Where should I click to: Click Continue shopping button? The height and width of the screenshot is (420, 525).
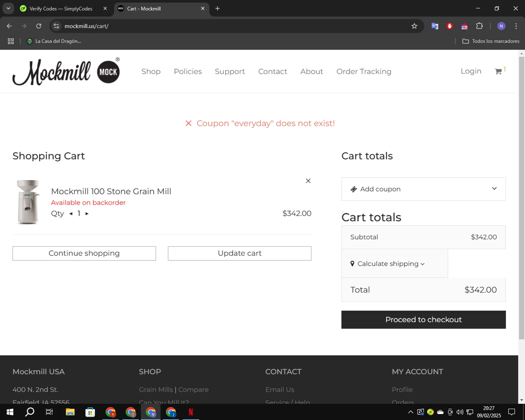point(84,253)
